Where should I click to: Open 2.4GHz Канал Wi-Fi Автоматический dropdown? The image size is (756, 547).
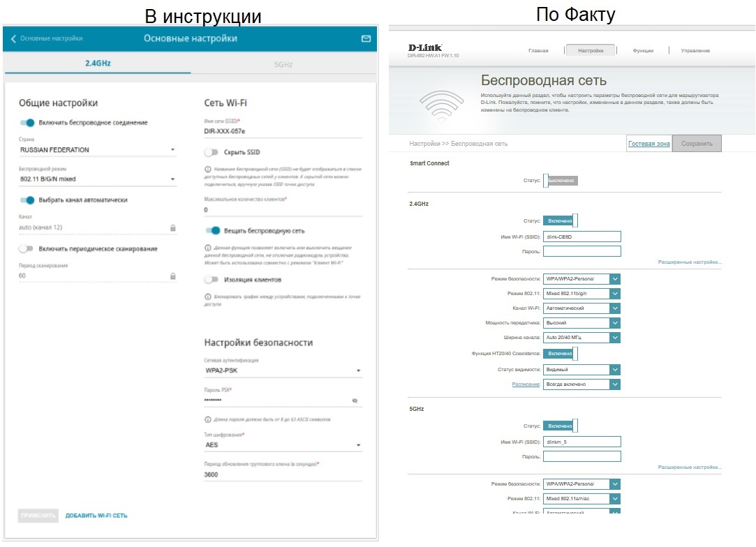click(x=581, y=308)
